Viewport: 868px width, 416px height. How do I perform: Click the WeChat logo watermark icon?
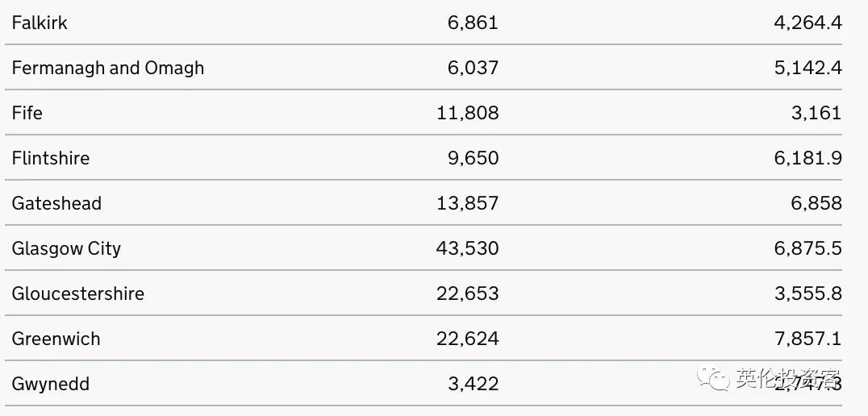[x=714, y=379]
